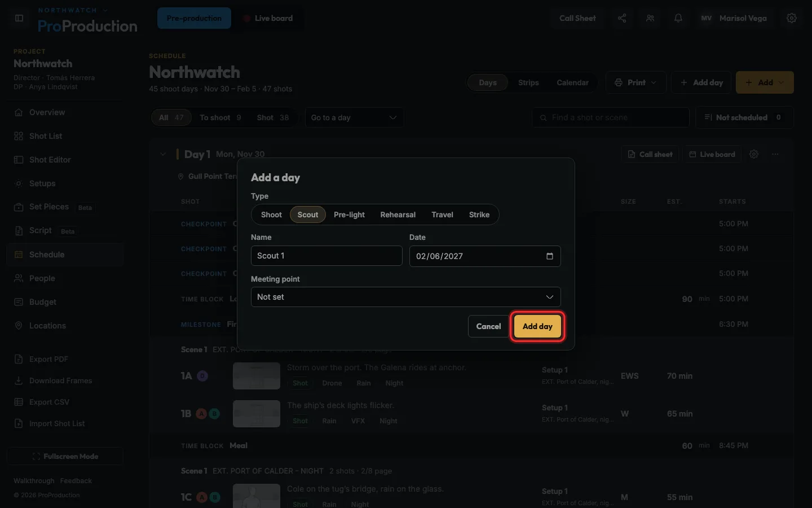Image resolution: width=812 pixels, height=508 pixels.
Task: Click the Name input field
Action: click(x=326, y=256)
